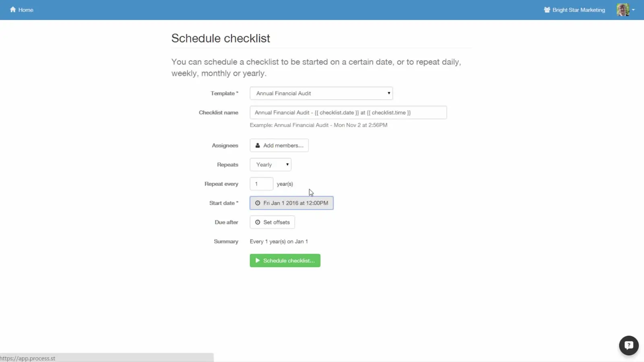The width and height of the screenshot is (644, 362).
Task: Click the Set offsets button
Action: [x=272, y=222]
